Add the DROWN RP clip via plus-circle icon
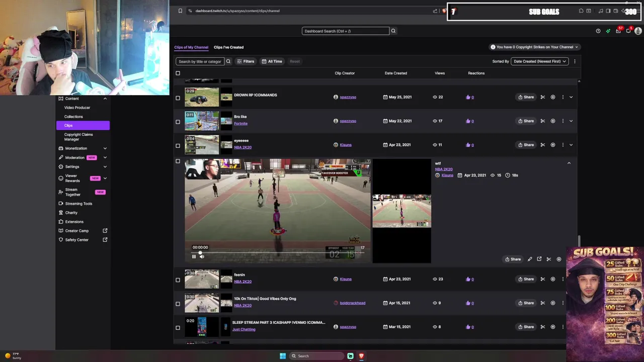 pos(552,97)
